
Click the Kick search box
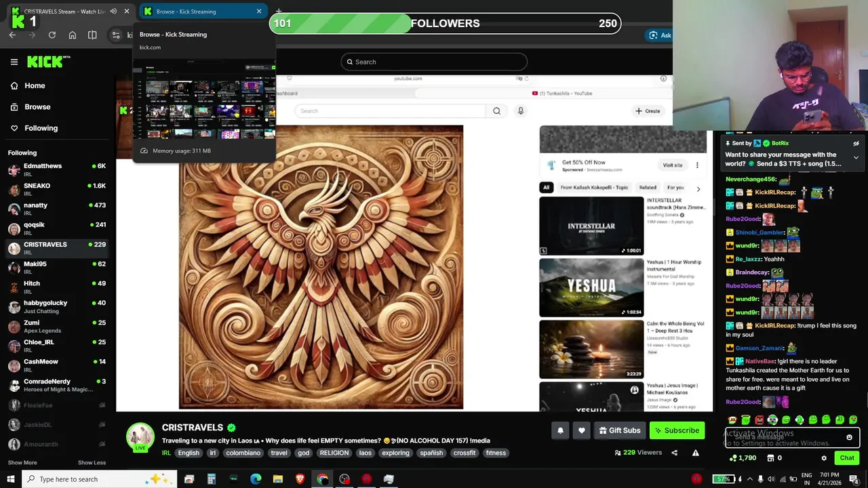point(434,62)
